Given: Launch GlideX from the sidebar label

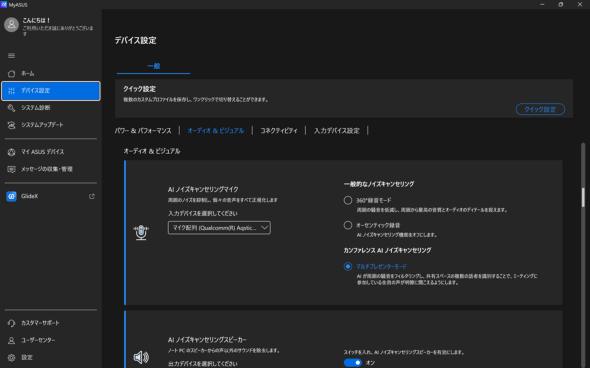Looking at the screenshot, I should (29, 196).
